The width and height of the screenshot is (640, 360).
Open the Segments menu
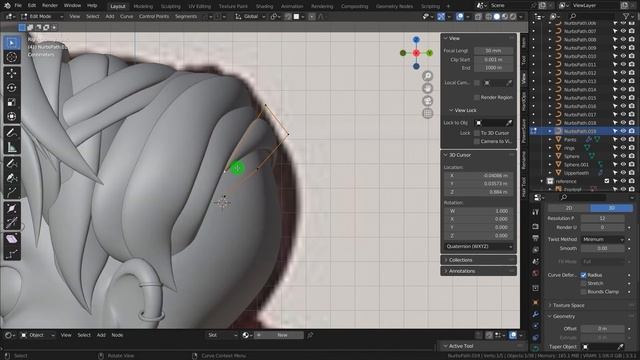tap(186, 16)
